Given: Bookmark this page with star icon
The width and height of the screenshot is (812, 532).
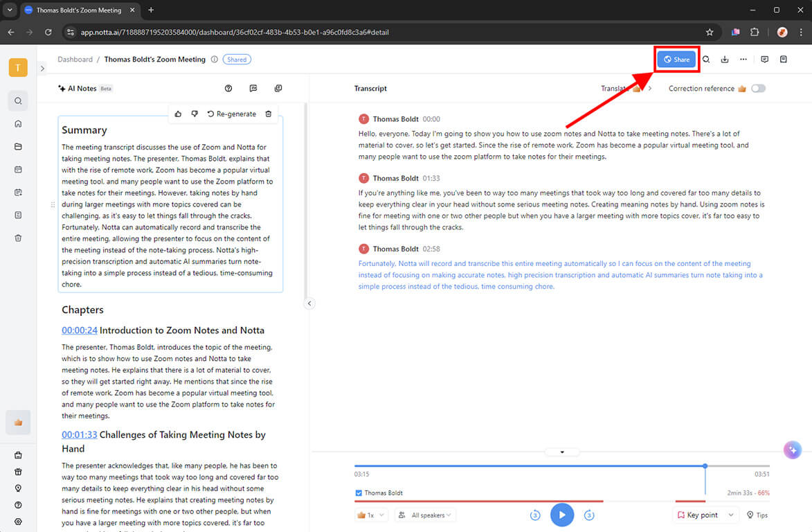Looking at the screenshot, I should pyautogui.click(x=710, y=32).
